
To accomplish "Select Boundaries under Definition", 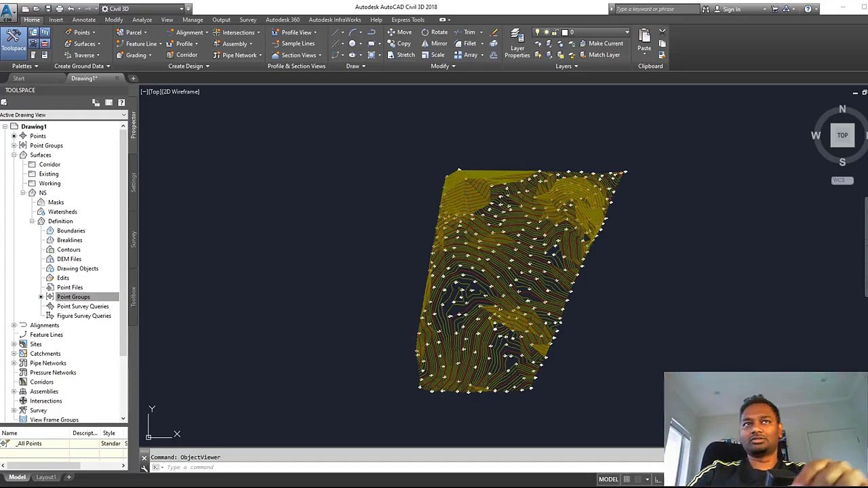I will click(x=71, y=231).
